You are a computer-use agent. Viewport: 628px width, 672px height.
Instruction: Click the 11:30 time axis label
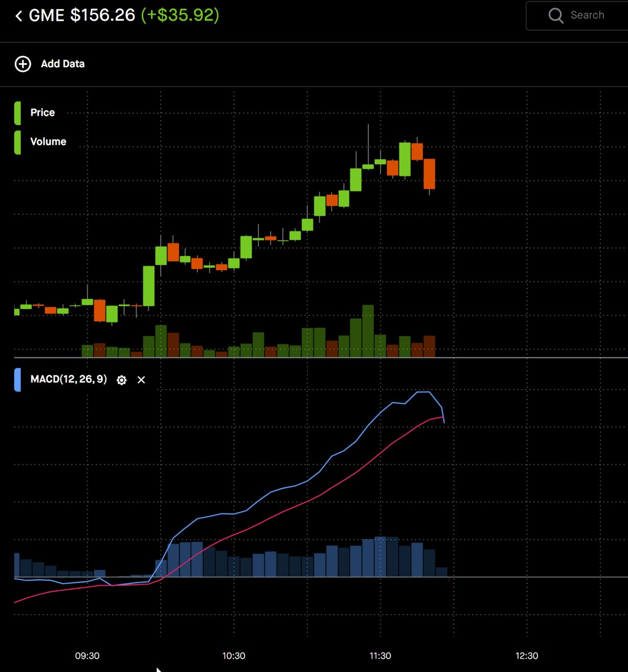380,656
